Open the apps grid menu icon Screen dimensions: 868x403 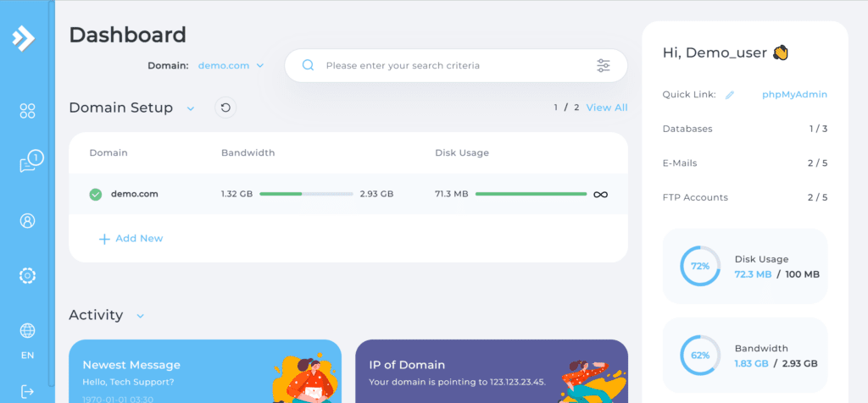click(27, 111)
